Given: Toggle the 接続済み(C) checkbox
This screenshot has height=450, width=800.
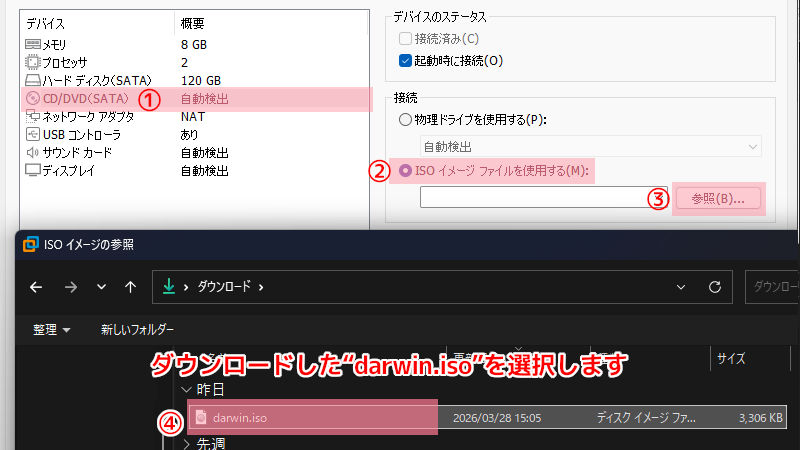Looking at the screenshot, I should click(x=405, y=38).
